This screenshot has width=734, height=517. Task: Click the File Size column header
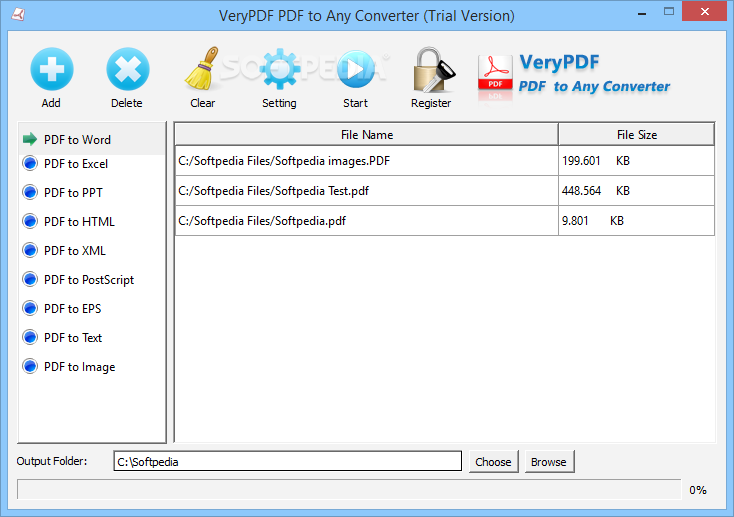coord(636,135)
